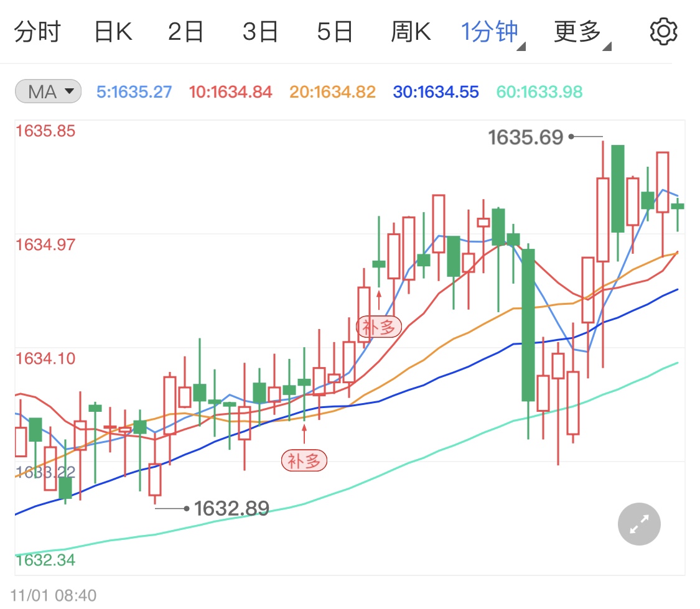This screenshot has height=609, width=700.
Task: Click the 1634.10 axis label
Action: point(45,358)
